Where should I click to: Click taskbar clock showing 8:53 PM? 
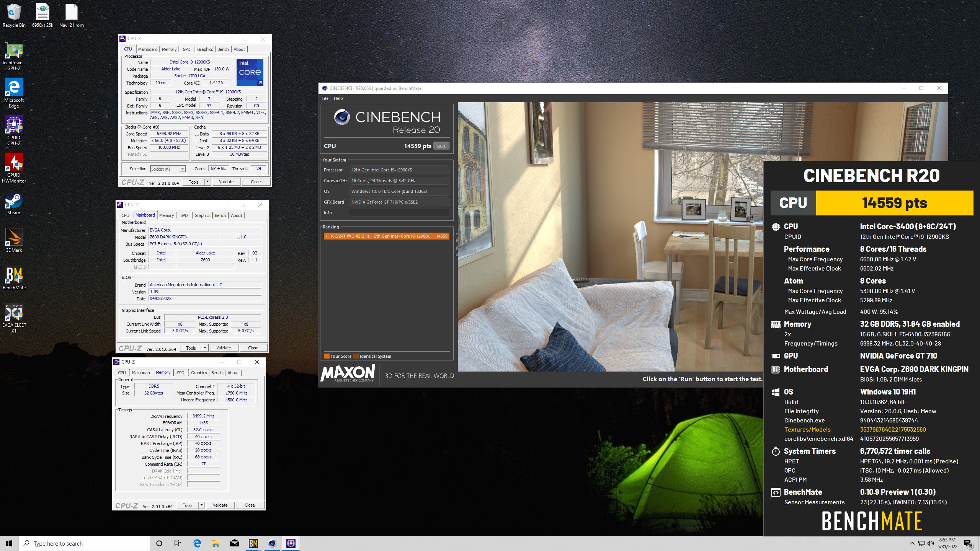(947, 543)
